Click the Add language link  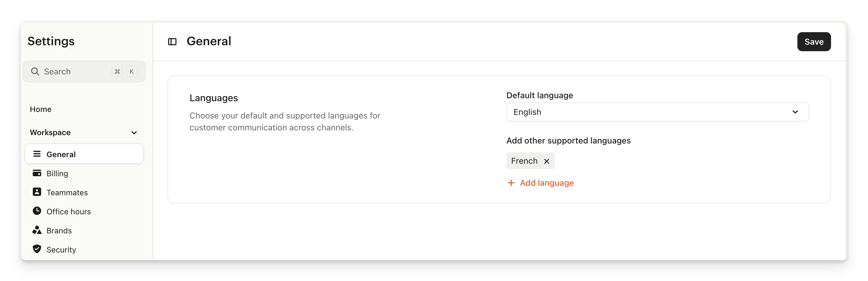pos(547,183)
